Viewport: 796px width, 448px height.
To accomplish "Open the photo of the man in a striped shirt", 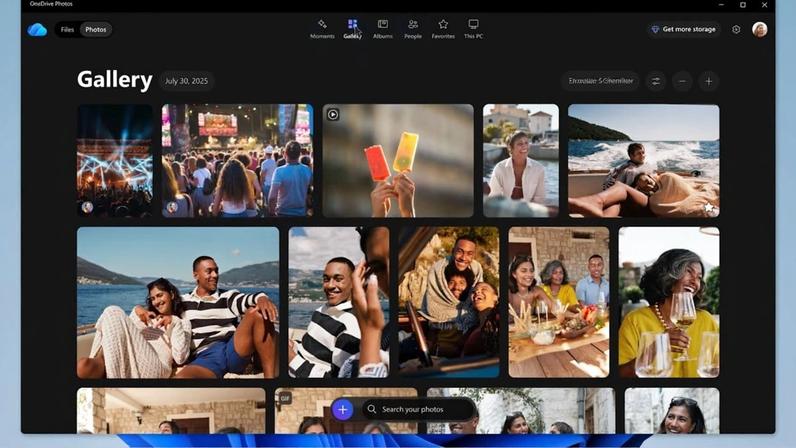I will pos(339,302).
